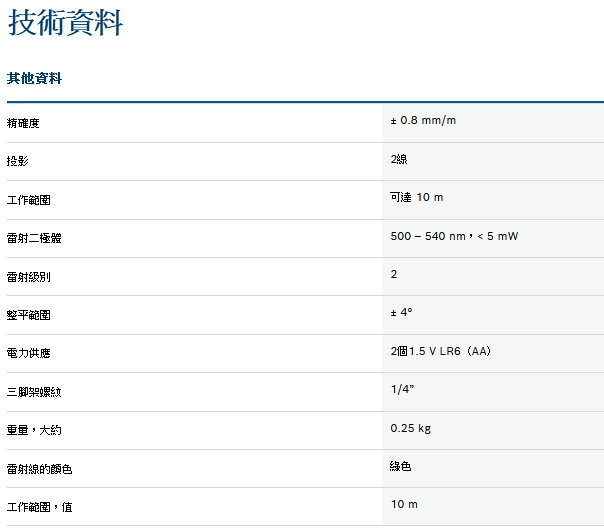Click the 投影 row label

tap(17, 161)
